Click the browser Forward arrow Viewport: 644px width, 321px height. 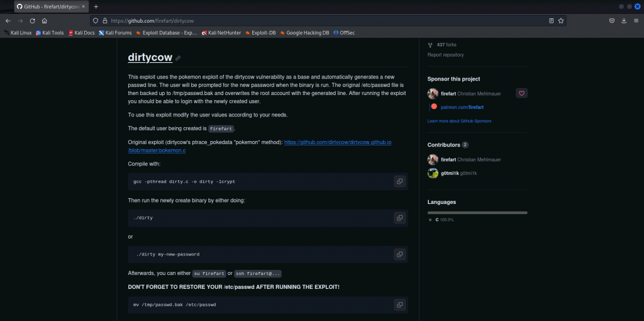20,21
